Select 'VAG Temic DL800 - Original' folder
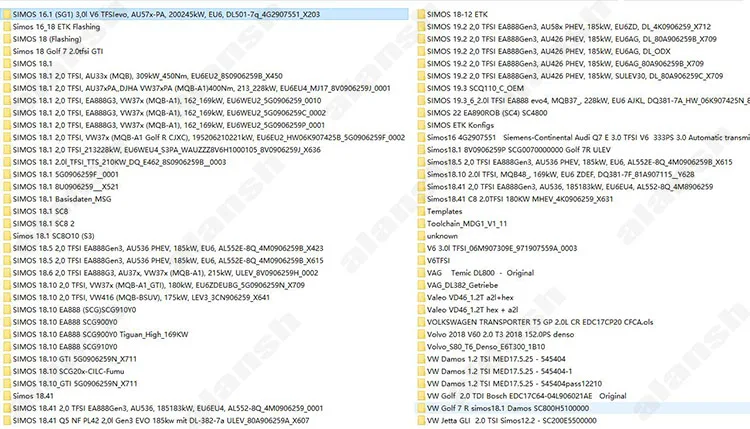 tap(480, 273)
